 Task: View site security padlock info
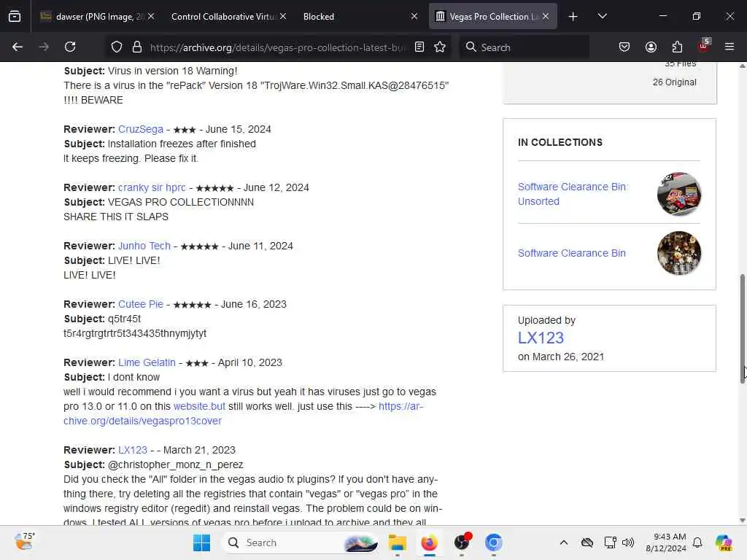[137, 47]
